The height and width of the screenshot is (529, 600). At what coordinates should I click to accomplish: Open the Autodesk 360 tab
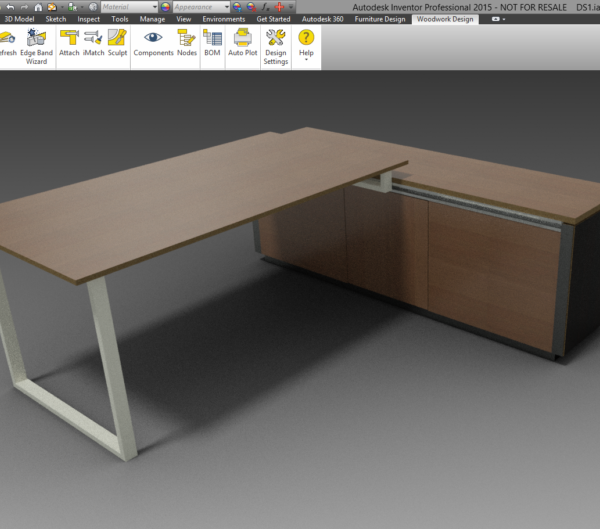tap(322, 19)
